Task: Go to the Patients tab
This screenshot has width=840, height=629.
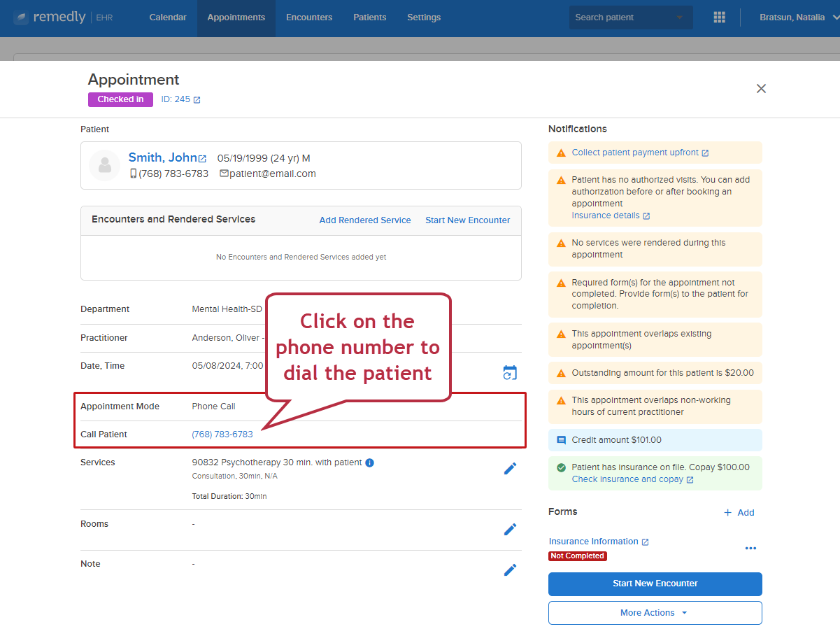Action: (370, 17)
